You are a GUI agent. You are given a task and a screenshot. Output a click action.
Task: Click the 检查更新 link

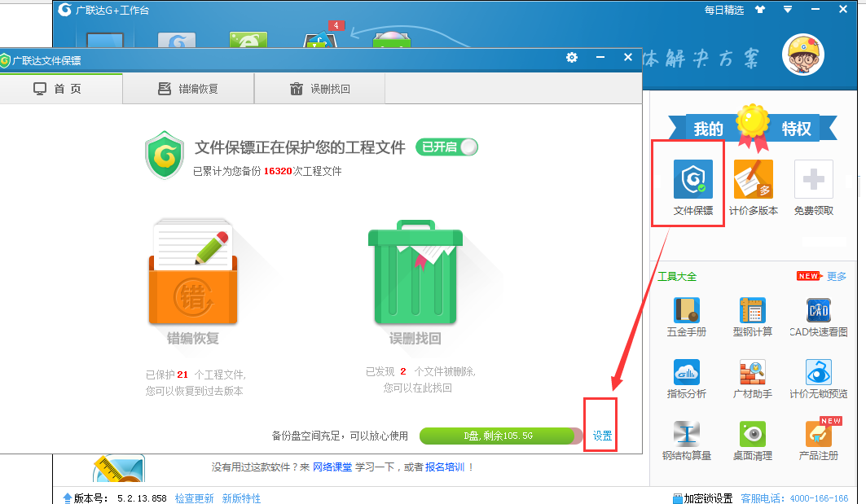pos(195,498)
